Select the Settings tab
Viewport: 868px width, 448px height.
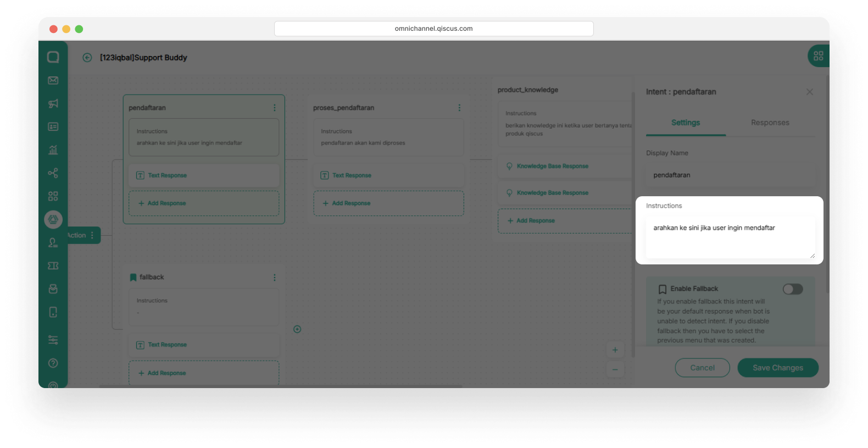pyautogui.click(x=685, y=123)
